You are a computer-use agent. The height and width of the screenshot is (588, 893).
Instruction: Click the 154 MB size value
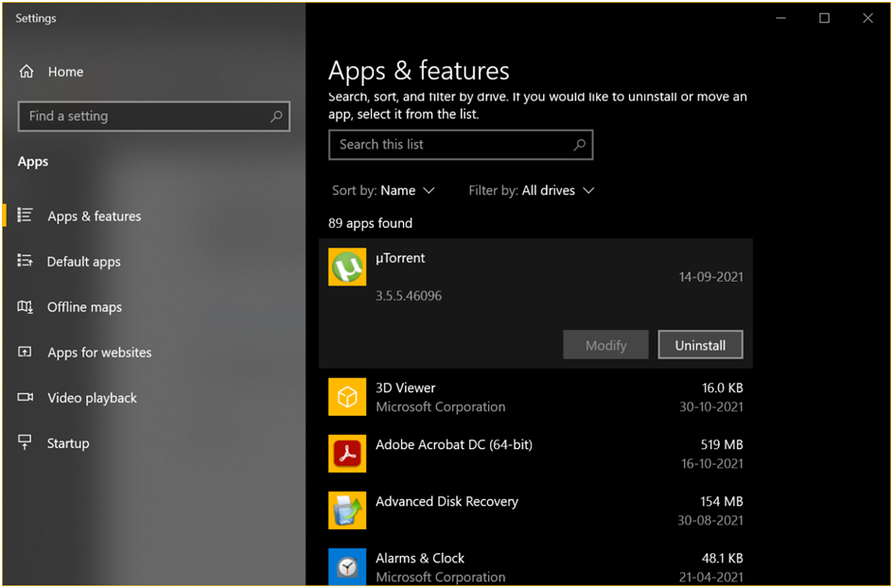[x=722, y=501]
